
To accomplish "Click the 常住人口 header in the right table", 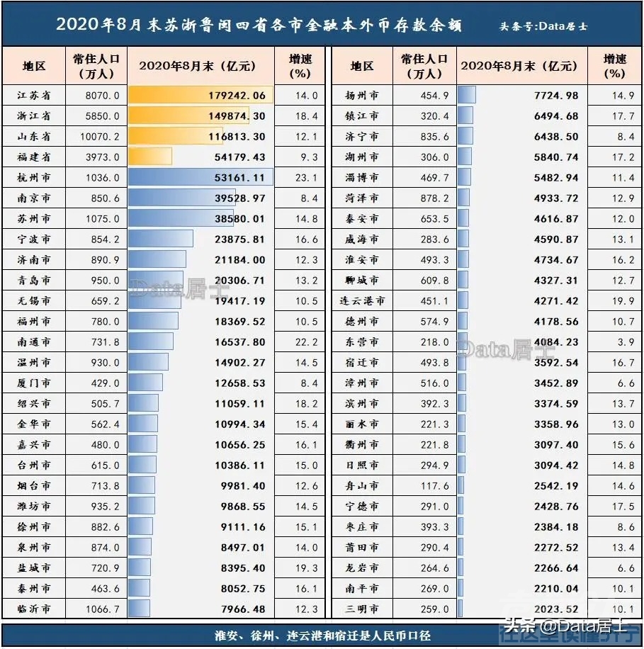I will [424, 66].
